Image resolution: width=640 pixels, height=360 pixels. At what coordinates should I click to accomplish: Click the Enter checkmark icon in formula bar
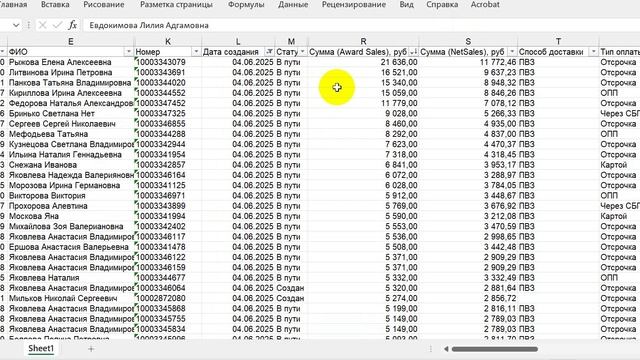pos(57,25)
